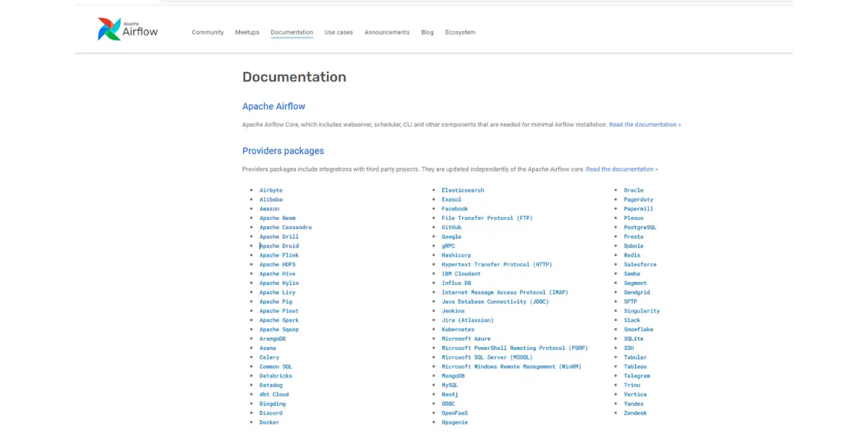This screenshot has height=434, width=868.
Task: Select the Documentation nav item
Action: tap(292, 33)
